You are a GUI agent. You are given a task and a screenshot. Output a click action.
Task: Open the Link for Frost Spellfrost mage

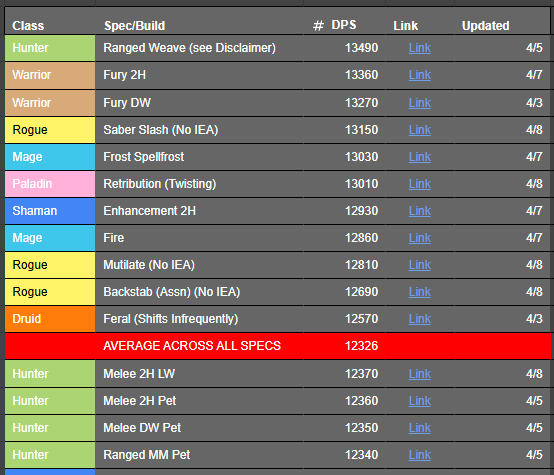[419, 157]
